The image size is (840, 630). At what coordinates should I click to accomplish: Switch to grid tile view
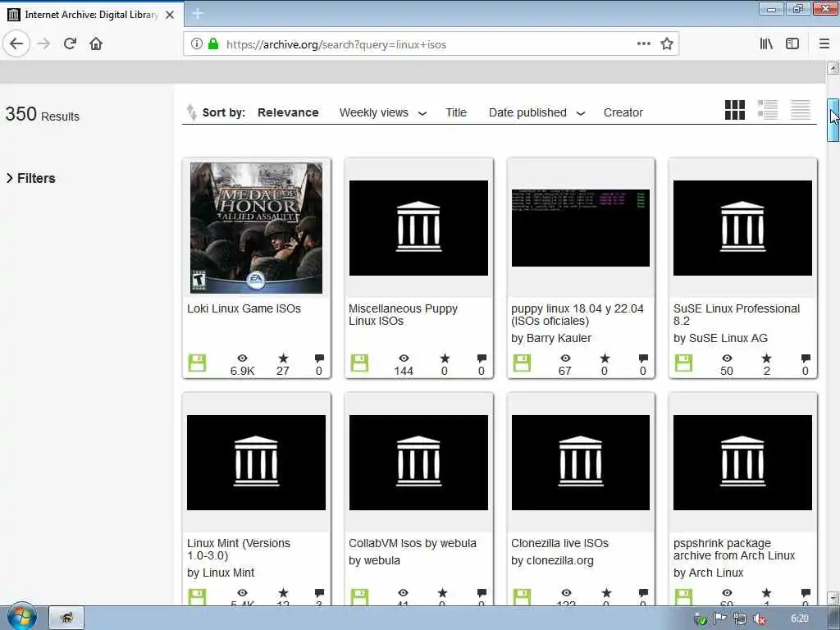coord(734,110)
